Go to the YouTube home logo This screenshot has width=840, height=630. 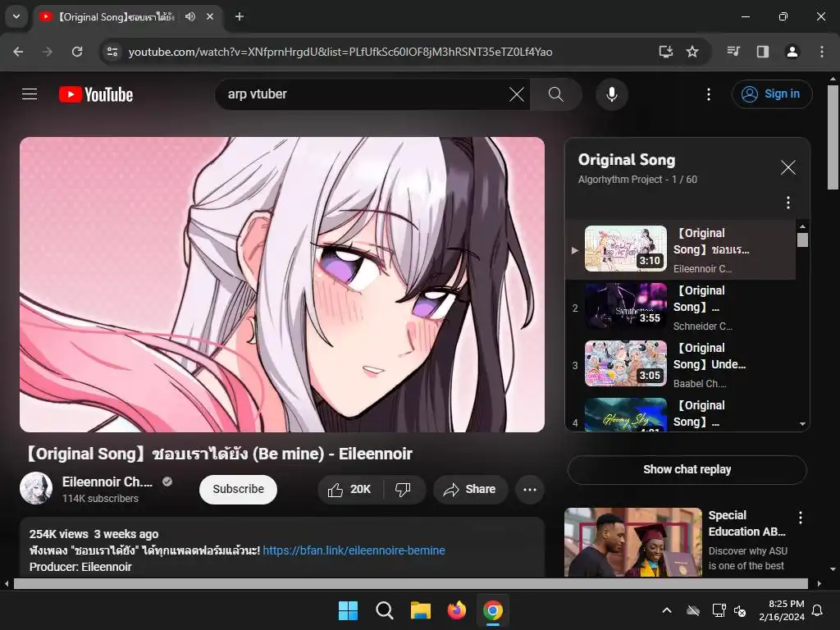pyautogui.click(x=96, y=94)
